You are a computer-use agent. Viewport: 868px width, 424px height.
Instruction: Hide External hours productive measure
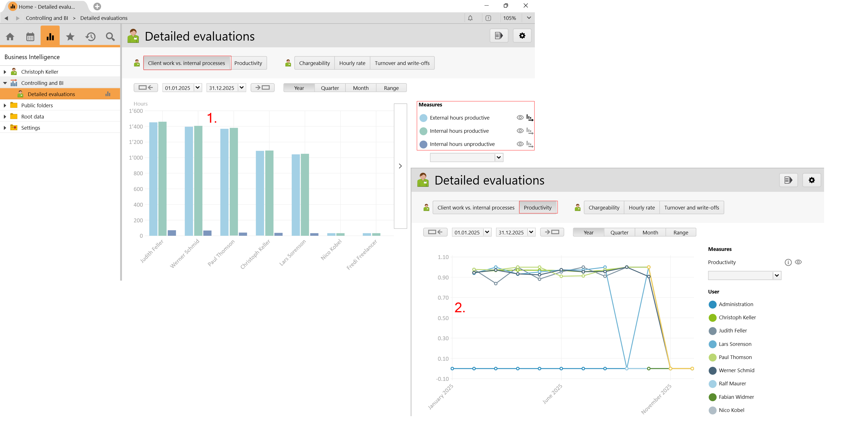(x=520, y=118)
